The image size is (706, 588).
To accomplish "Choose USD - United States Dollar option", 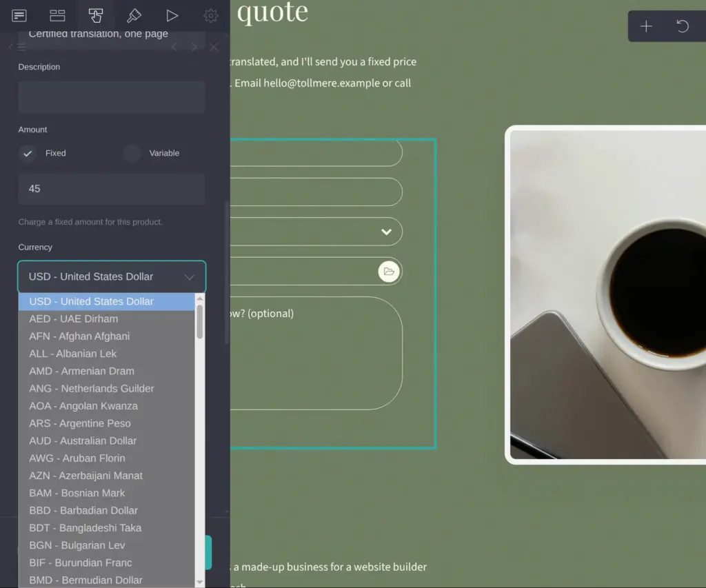I will pos(106,301).
